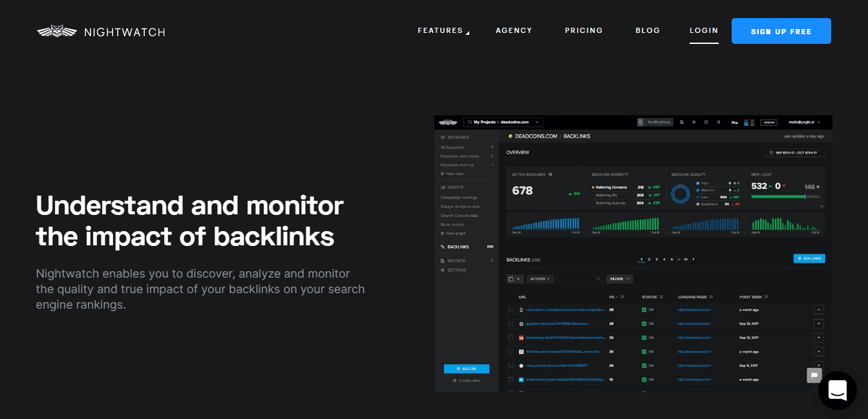This screenshot has width=868, height=419.
Task: Open the Features menu in the site navigation
Action: click(x=443, y=30)
